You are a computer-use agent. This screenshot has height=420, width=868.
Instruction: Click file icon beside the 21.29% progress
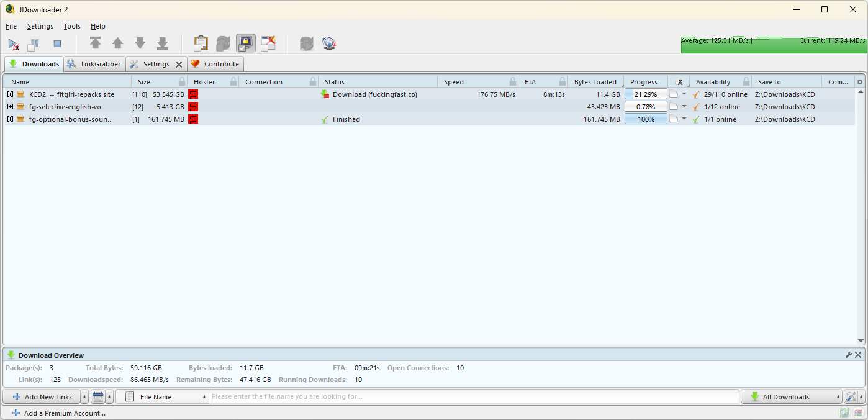674,94
